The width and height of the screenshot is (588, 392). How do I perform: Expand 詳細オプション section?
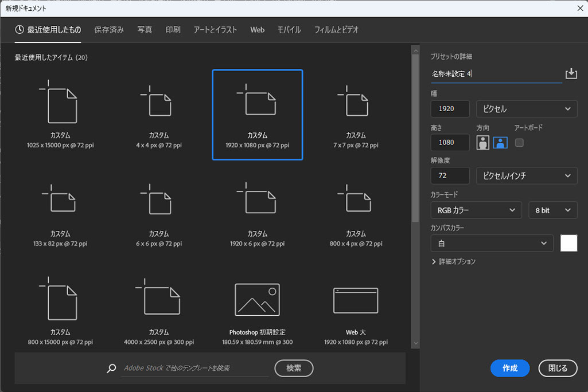click(454, 261)
